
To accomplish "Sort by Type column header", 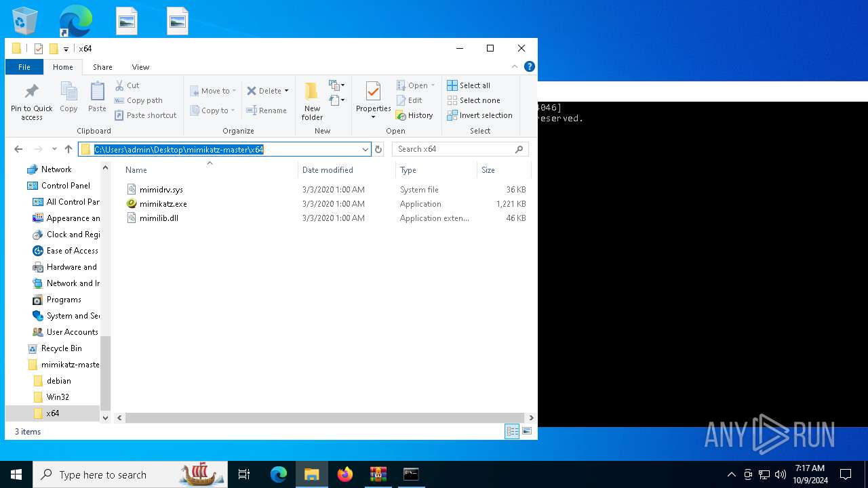I will coord(408,170).
